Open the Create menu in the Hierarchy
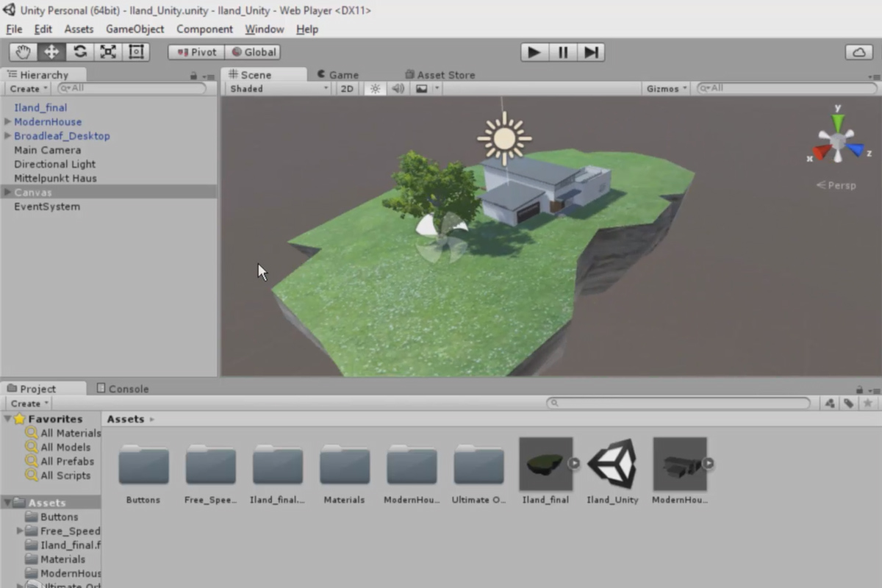The width and height of the screenshot is (882, 588). click(x=27, y=88)
